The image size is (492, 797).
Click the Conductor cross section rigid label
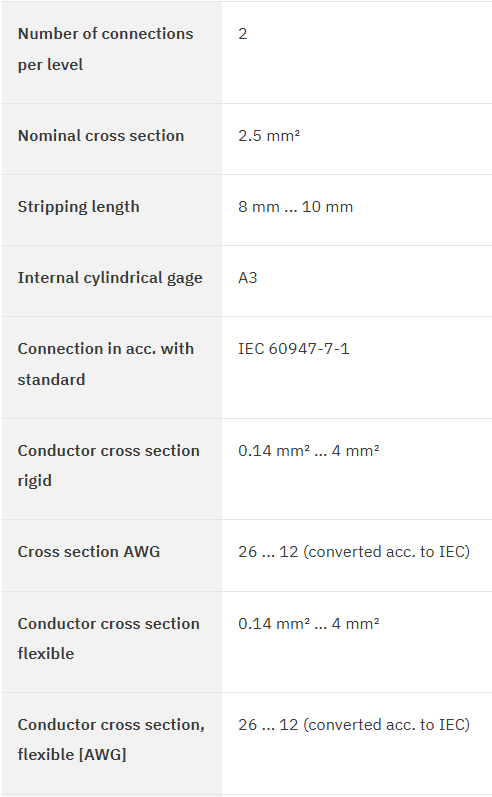coord(108,466)
